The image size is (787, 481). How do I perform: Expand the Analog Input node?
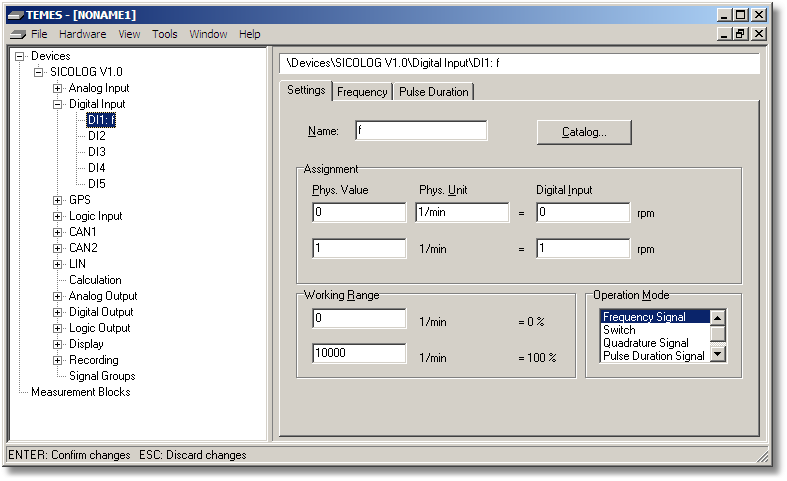click(x=58, y=88)
